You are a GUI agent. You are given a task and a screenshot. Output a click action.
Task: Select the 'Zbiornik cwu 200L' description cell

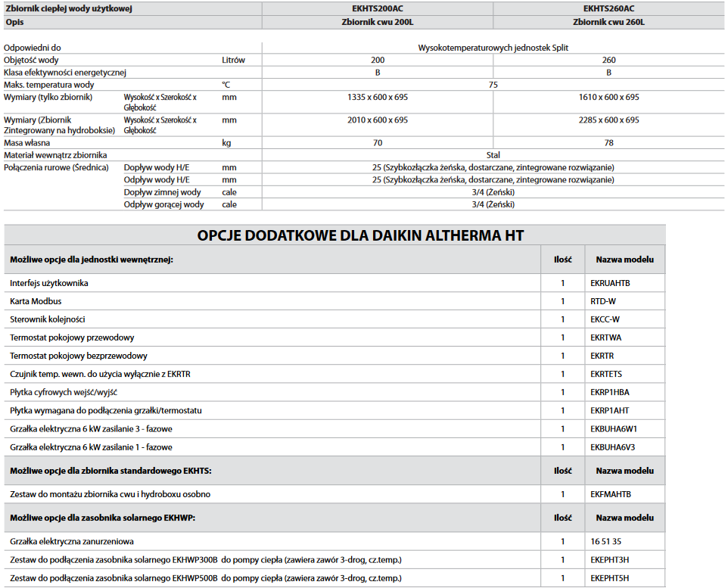click(377, 22)
